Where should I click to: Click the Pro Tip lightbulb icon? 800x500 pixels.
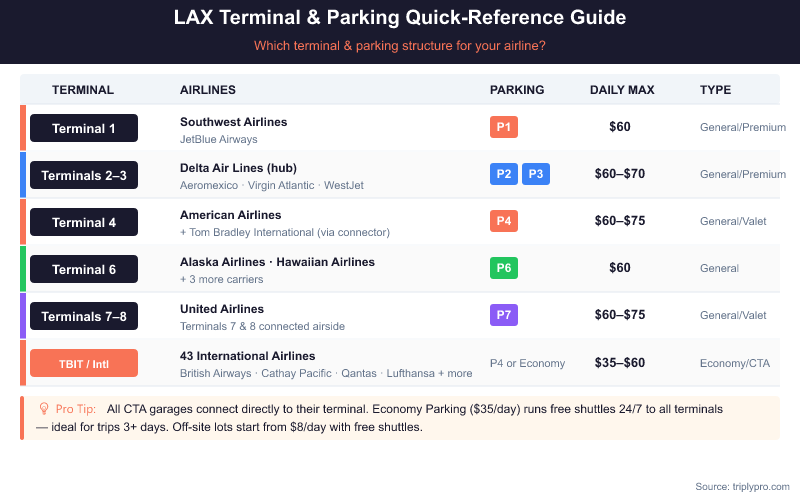pos(44,409)
